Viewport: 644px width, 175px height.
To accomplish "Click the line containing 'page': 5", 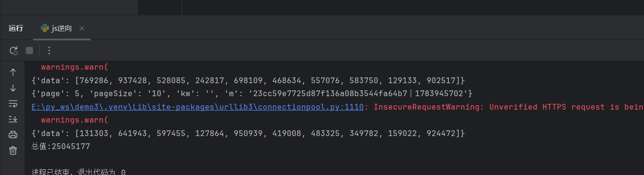I will click(252, 93).
